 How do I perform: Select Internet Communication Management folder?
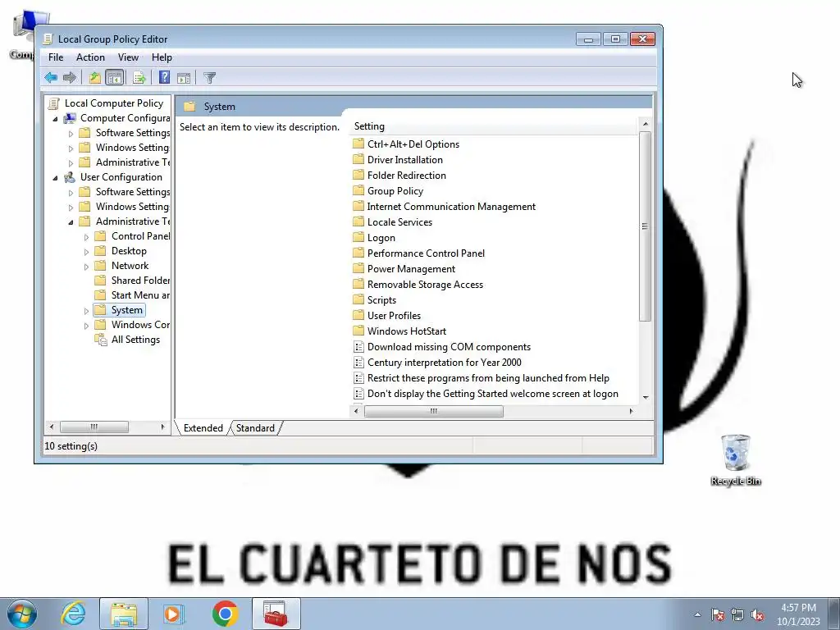point(451,206)
